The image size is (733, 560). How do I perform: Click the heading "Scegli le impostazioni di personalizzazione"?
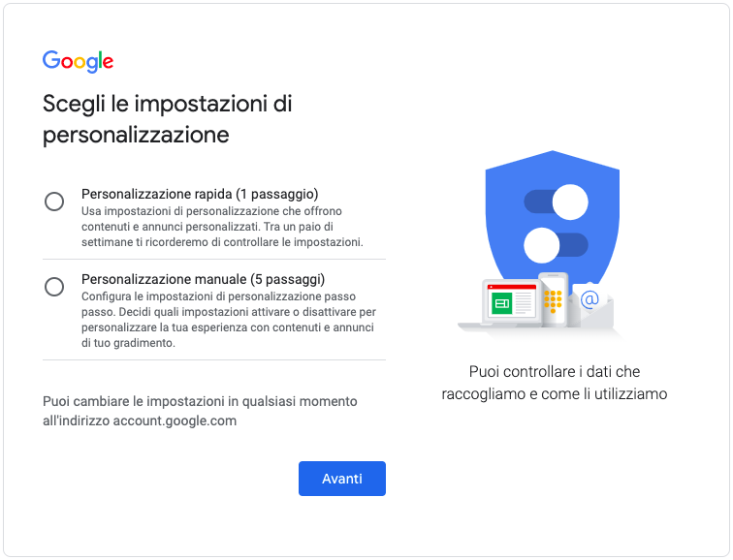click(168, 119)
